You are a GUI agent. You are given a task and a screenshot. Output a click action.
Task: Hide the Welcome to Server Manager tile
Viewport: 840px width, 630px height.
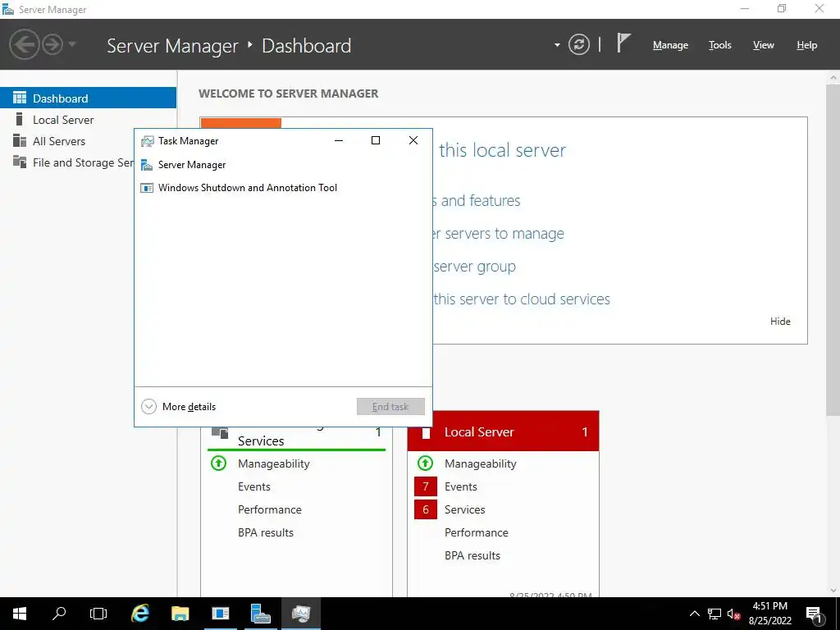[x=780, y=322]
